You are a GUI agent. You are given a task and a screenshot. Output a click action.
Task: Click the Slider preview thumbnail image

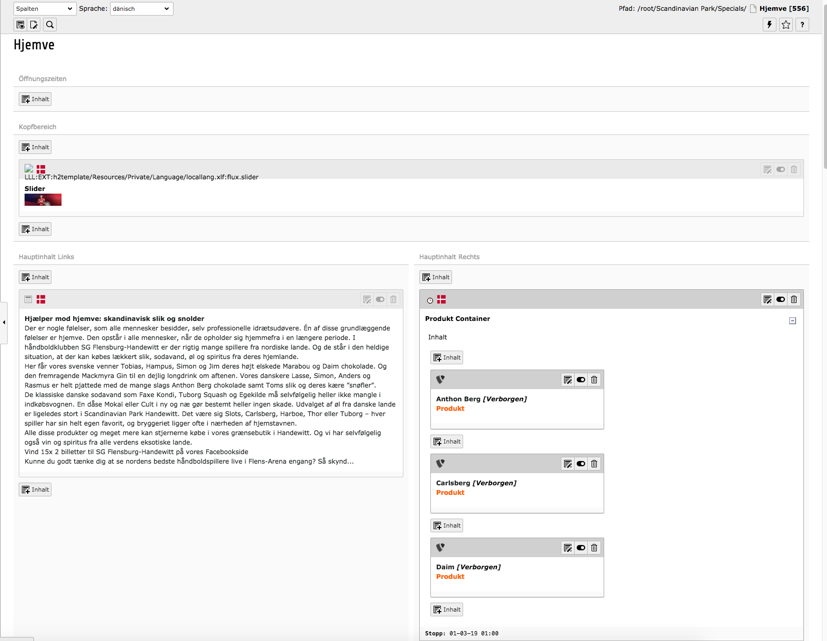tap(43, 200)
